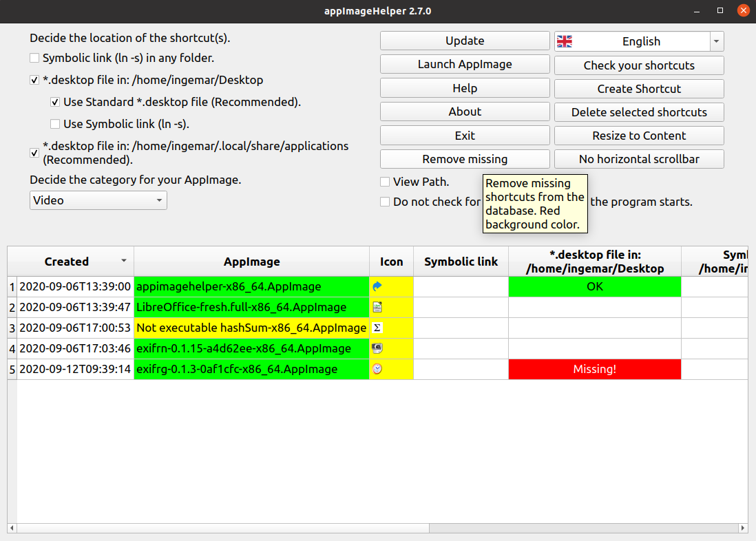This screenshot has width=756, height=541.
Task: Click horizontal scrollbar right arrow
Action: pyautogui.click(x=743, y=528)
